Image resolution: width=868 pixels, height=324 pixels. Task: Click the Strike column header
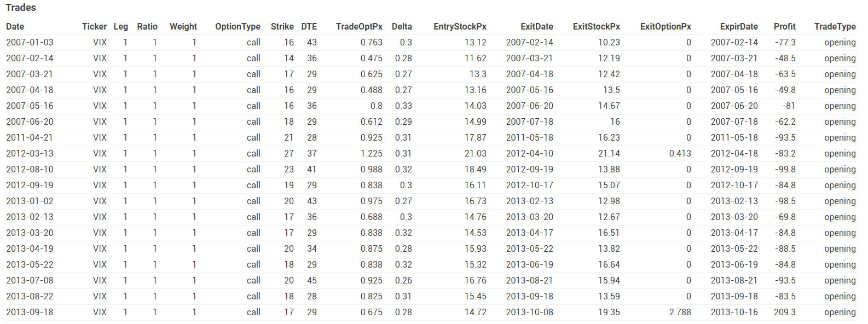[282, 26]
